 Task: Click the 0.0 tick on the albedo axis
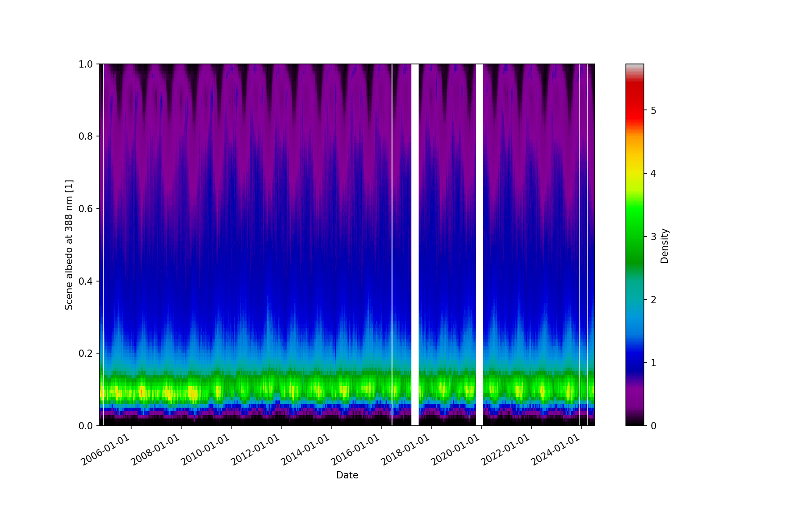[x=86, y=426]
